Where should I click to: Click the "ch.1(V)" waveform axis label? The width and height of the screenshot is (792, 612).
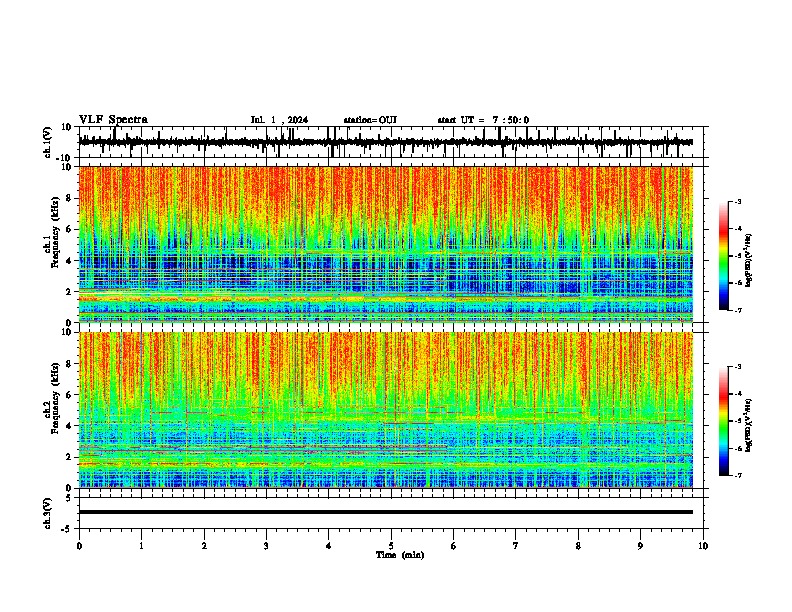(48, 142)
